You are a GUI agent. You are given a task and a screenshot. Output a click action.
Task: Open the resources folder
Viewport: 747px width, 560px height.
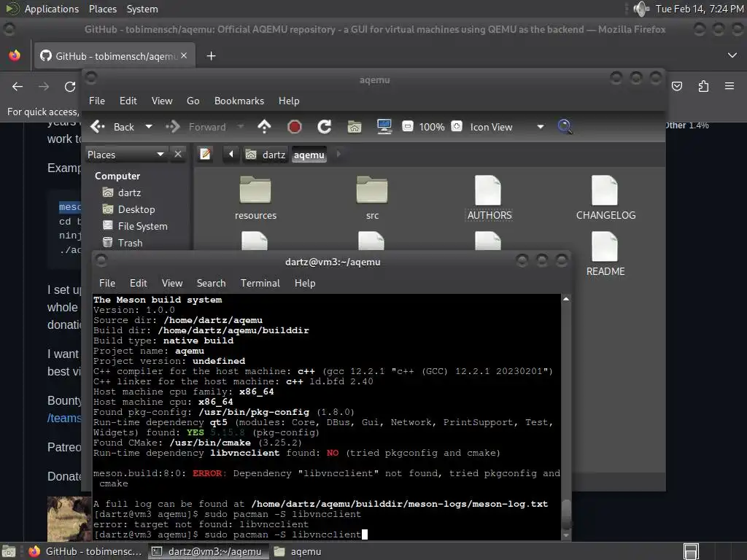[x=255, y=198]
